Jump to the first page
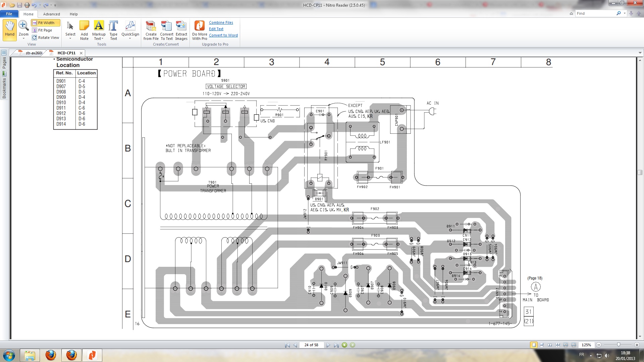The width and height of the screenshot is (644, 362). click(x=287, y=345)
